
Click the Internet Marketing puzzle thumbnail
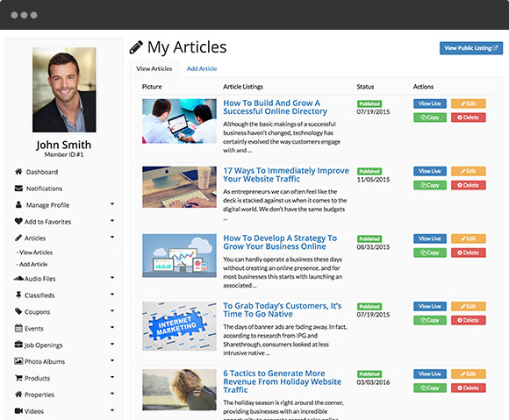pos(179,326)
